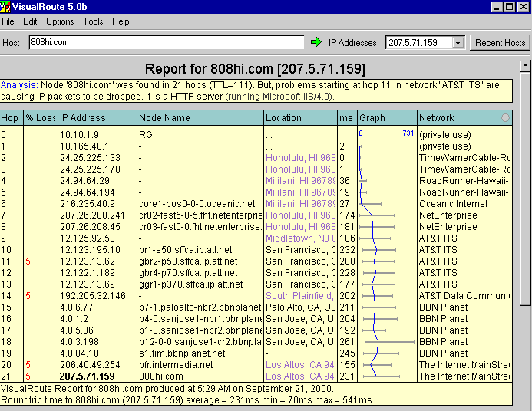Click bold IP 207.5.71.159 in the hop 21 row

88,376
